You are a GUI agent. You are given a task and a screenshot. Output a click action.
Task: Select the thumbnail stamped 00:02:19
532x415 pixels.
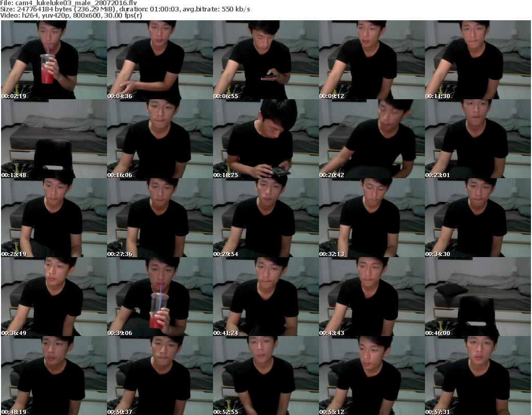coord(54,60)
